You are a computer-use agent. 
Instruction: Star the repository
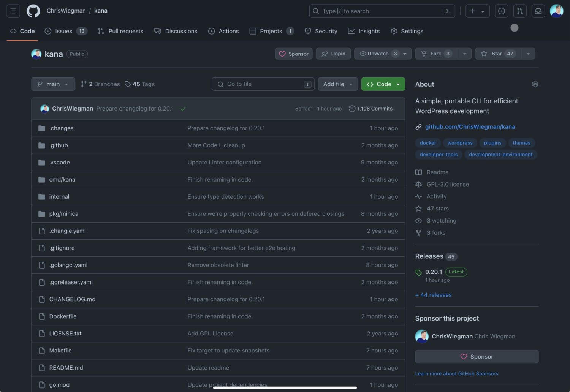[x=498, y=54]
